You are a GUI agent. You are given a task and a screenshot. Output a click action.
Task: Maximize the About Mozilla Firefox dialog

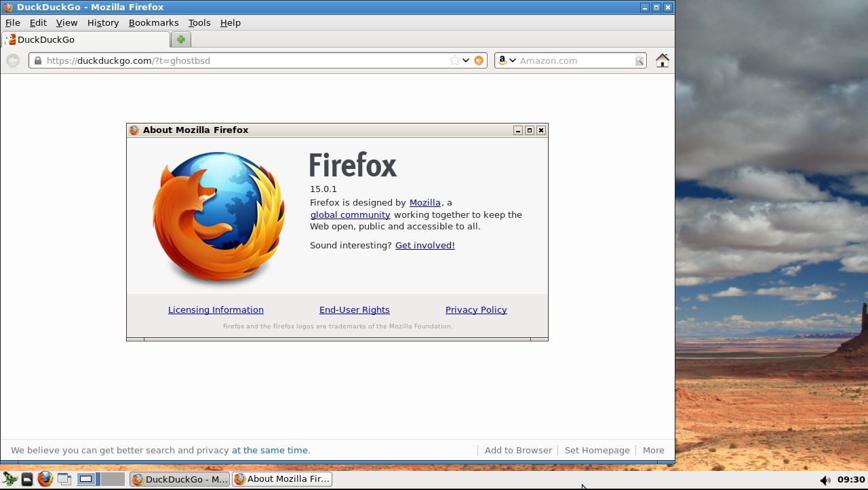point(530,130)
